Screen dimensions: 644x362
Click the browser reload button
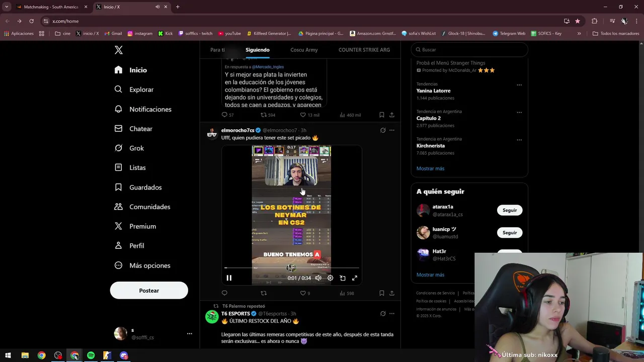pos(31,21)
